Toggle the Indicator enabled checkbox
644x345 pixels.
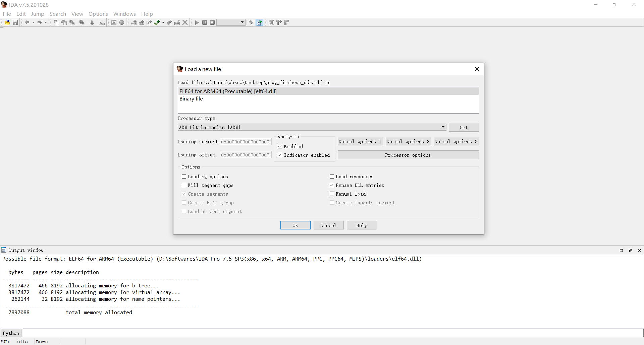[280, 155]
